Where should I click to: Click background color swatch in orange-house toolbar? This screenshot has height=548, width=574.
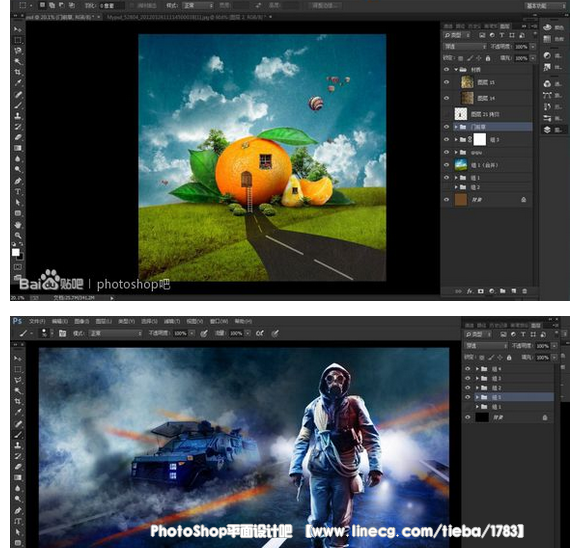point(21,256)
